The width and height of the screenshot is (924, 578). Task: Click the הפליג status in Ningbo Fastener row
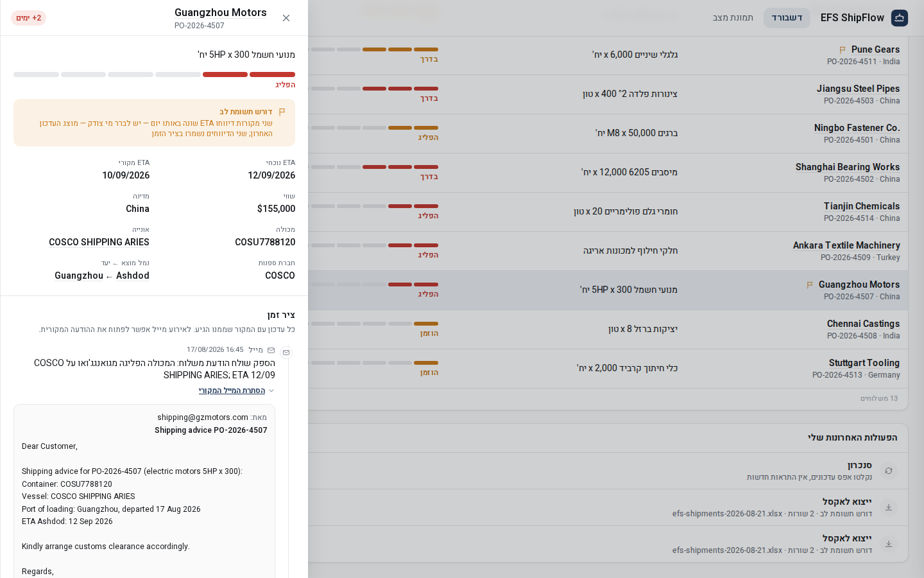[x=428, y=137]
